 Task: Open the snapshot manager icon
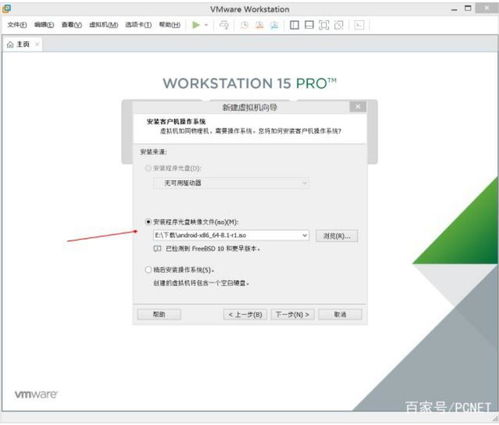[274, 25]
